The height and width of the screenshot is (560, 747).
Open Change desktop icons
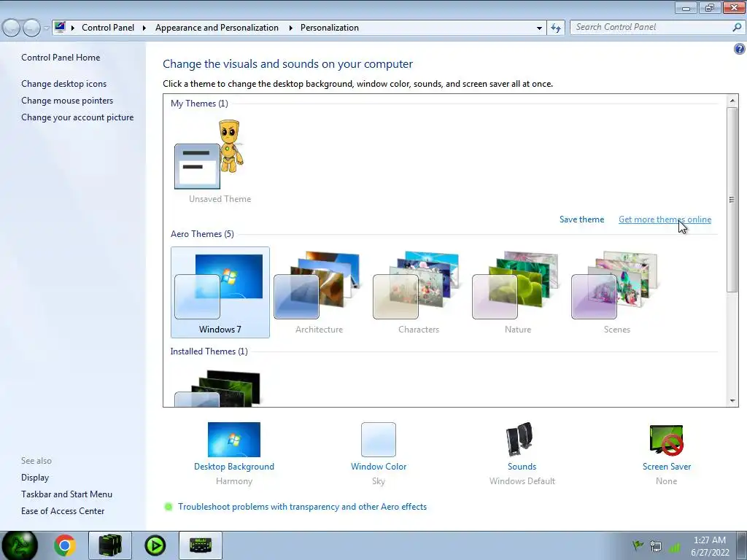64,84
